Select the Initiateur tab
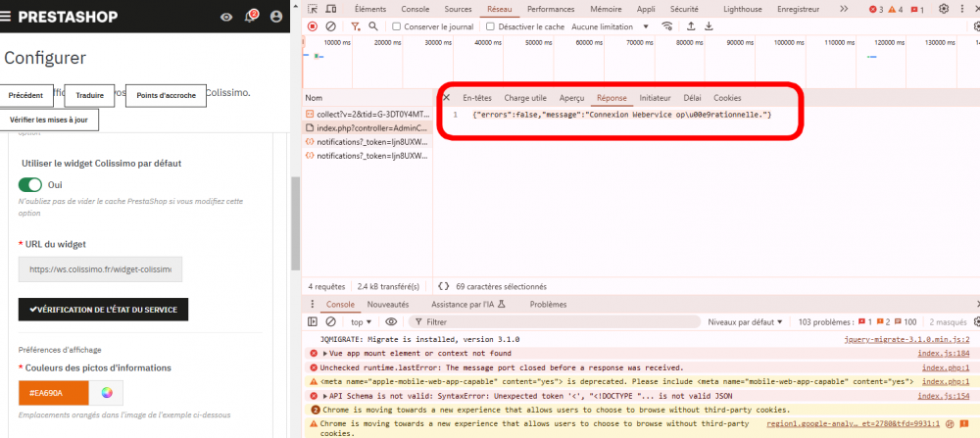Screen dimensions: 980x438 tap(655, 98)
